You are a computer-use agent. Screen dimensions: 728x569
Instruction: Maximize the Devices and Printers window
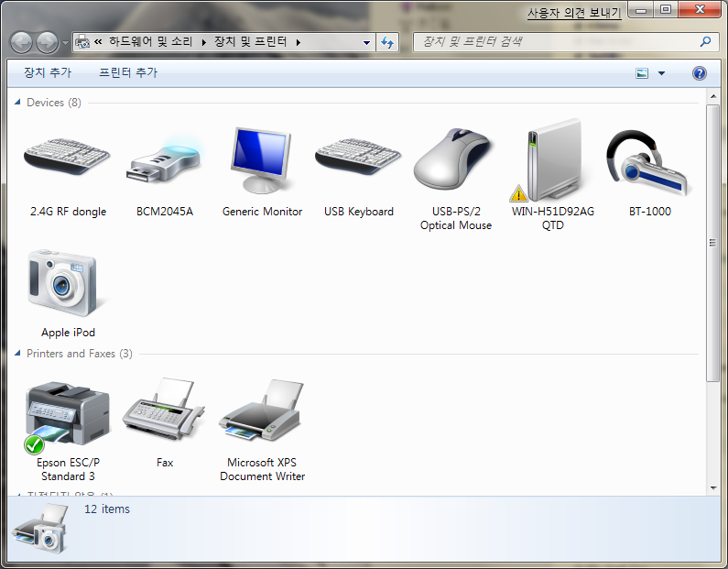click(x=666, y=10)
